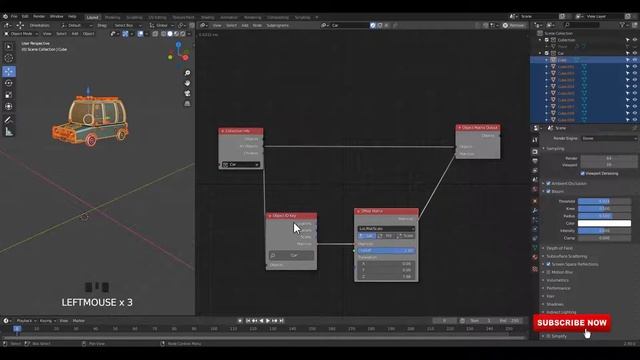Hide the Collection row with eye icon

click(x=635, y=40)
